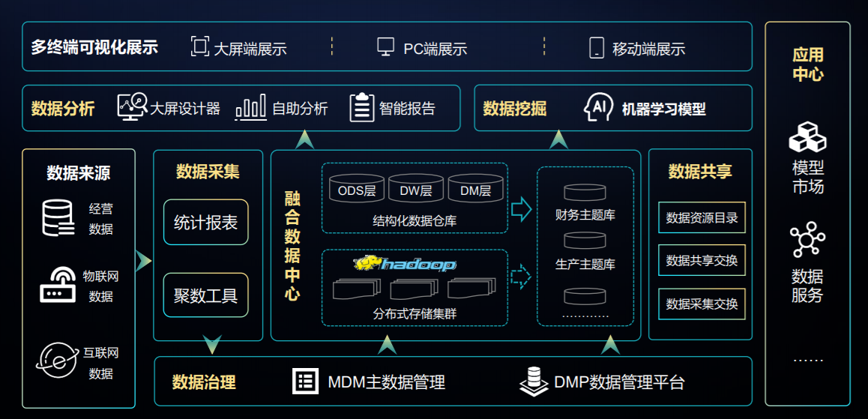The width and height of the screenshot is (868, 419).
Task: Click the 结构化数据仓库 label
Action: (415, 221)
